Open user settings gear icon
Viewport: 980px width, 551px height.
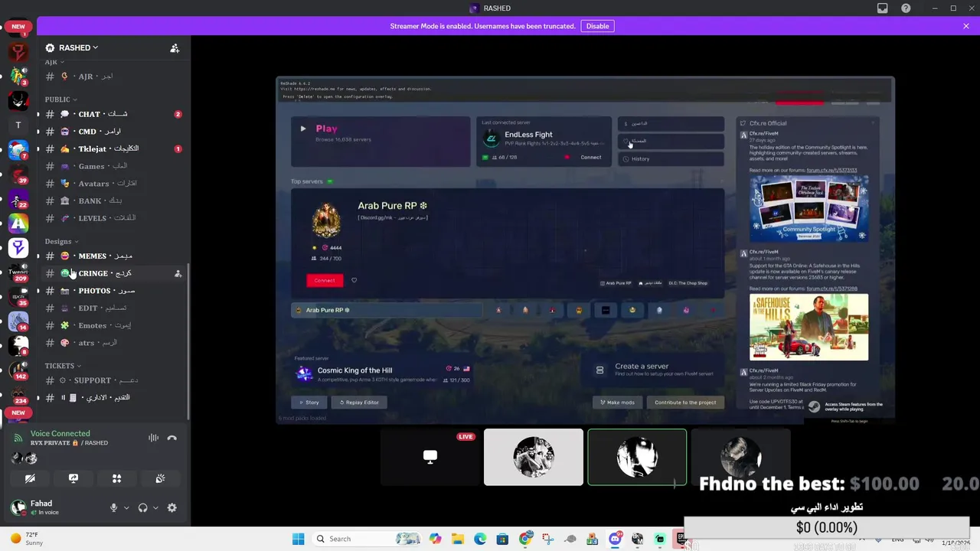[x=171, y=507]
